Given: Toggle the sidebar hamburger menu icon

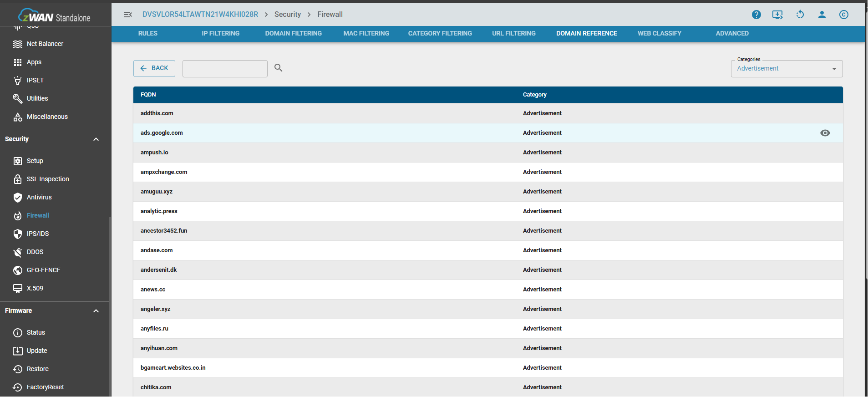Looking at the screenshot, I should 128,15.
